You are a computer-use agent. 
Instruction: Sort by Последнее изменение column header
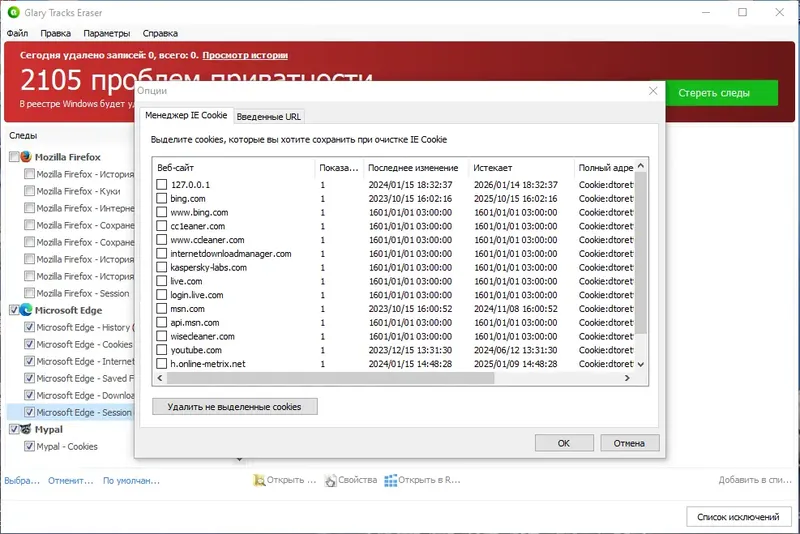pos(416,167)
